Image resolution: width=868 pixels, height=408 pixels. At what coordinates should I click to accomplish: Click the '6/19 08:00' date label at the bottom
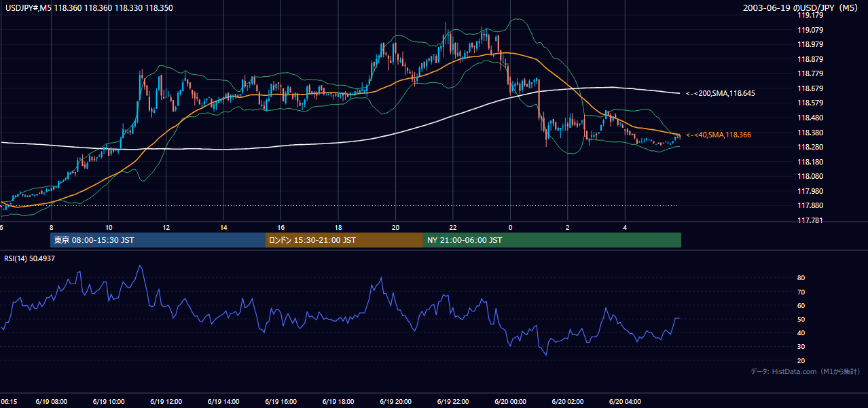click(51, 402)
